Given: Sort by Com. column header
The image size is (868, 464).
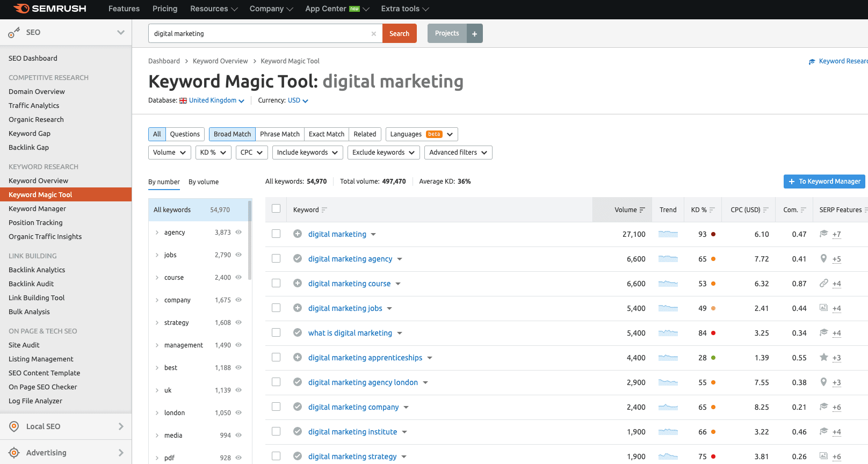Looking at the screenshot, I should 794,210.
